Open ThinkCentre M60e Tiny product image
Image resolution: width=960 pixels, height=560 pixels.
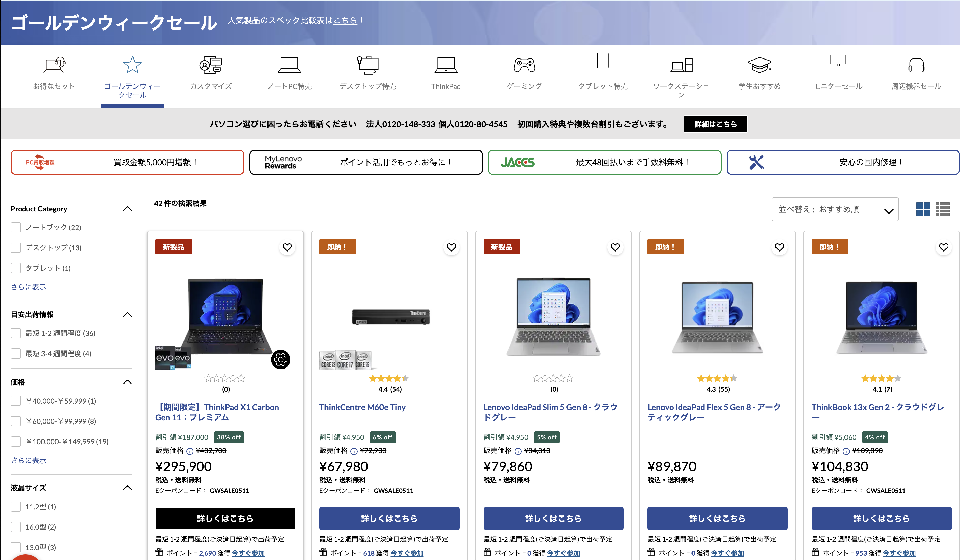pyautogui.click(x=391, y=317)
